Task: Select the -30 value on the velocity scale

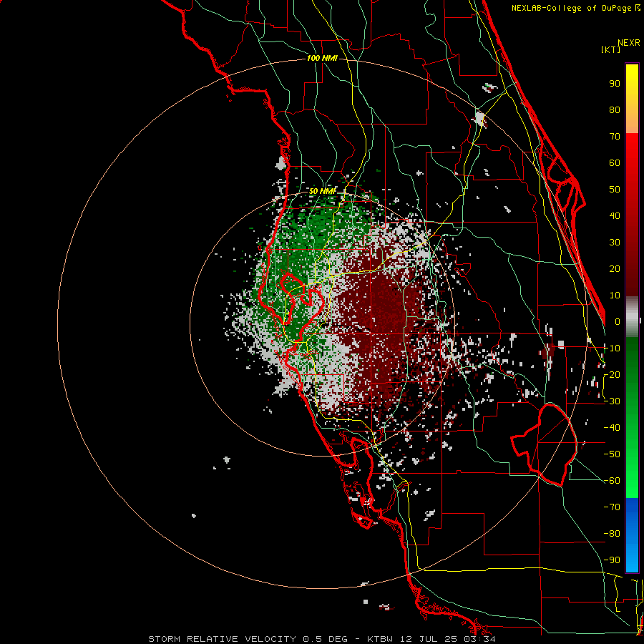Action: point(612,401)
